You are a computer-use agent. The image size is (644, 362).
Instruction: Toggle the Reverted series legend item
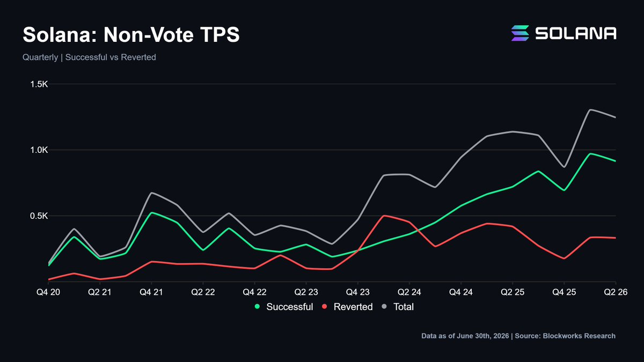(347, 307)
